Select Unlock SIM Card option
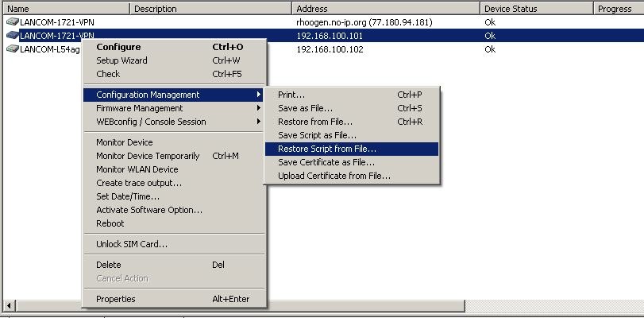Image resolution: width=644 pixels, height=318 pixels. (132, 244)
